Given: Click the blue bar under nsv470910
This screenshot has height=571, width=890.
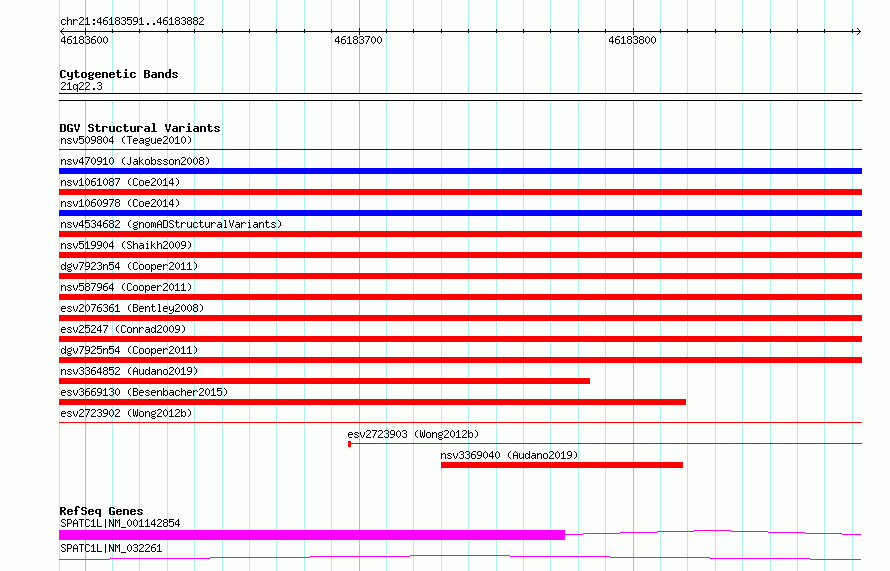Looking at the screenshot, I should (x=460, y=171).
